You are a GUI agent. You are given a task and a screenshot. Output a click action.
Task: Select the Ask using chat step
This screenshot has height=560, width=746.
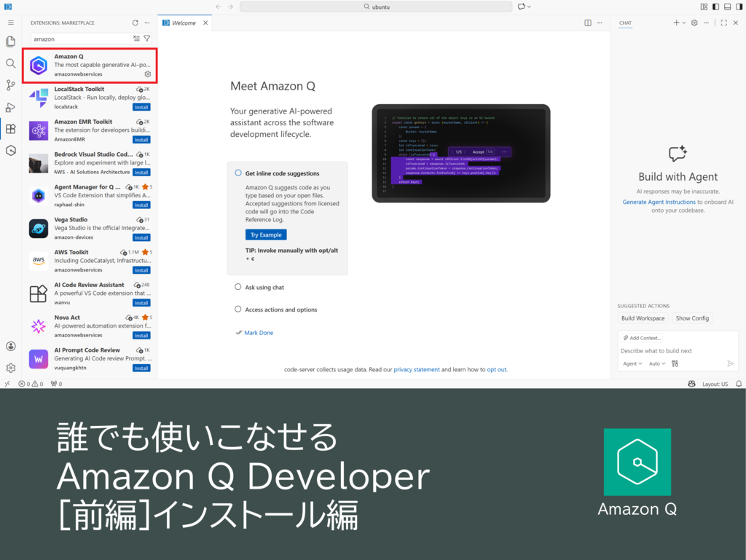point(264,288)
